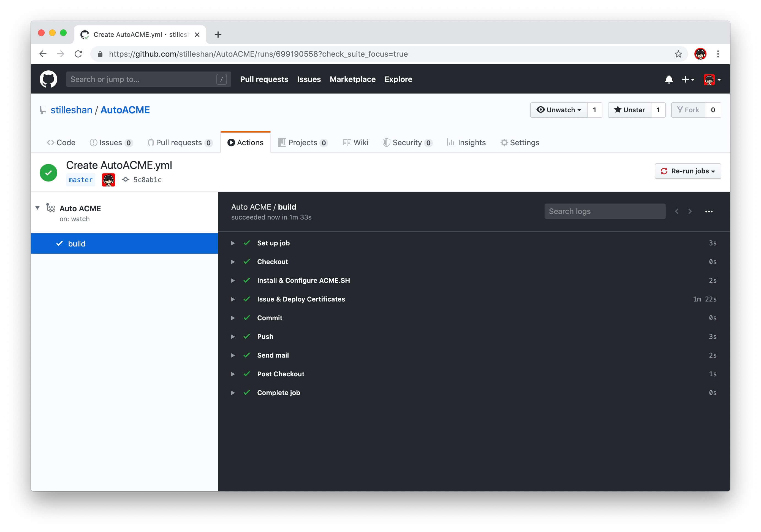Click the commit author avatar

point(108,180)
